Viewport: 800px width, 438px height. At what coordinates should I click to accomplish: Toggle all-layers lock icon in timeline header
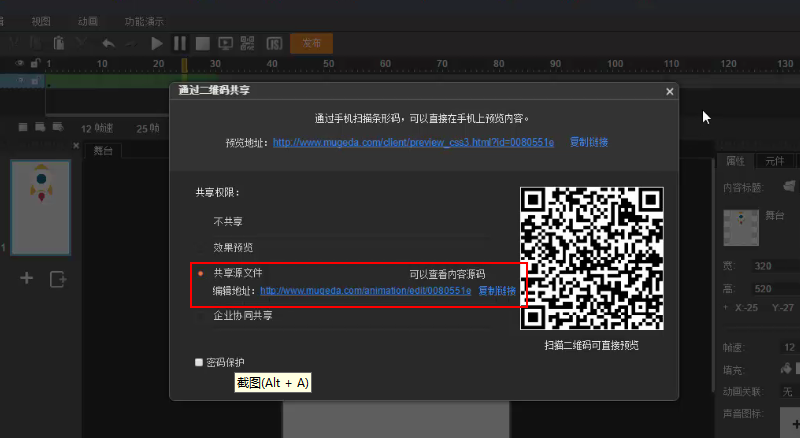[x=35, y=63]
